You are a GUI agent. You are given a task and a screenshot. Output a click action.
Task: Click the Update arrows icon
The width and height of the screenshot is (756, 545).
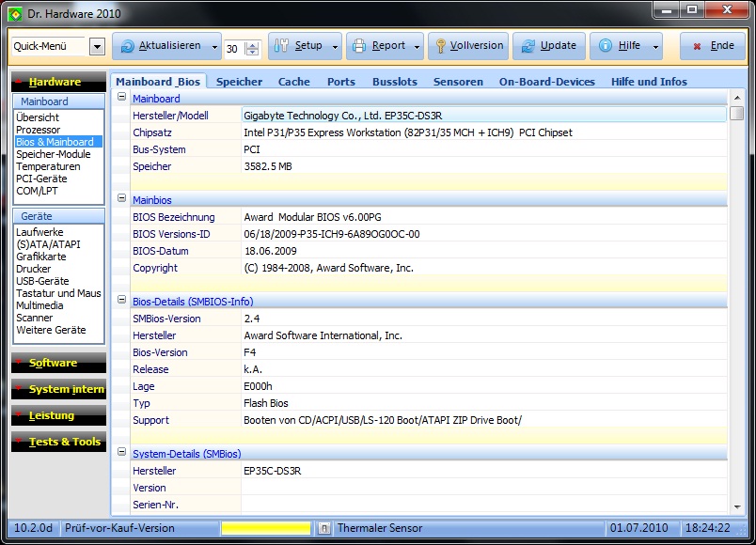coord(528,46)
